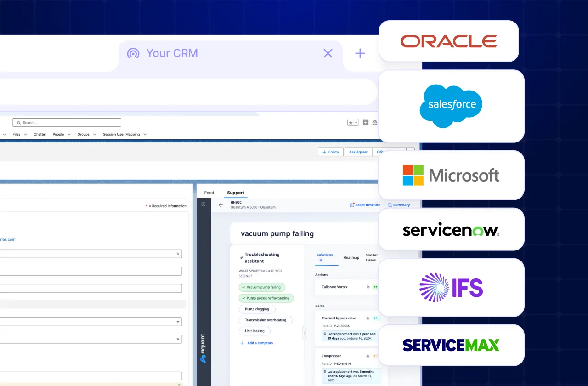This screenshot has width=588, height=386.
Task: Click the Salesforce cloud help icon
Action: coord(375,123)
